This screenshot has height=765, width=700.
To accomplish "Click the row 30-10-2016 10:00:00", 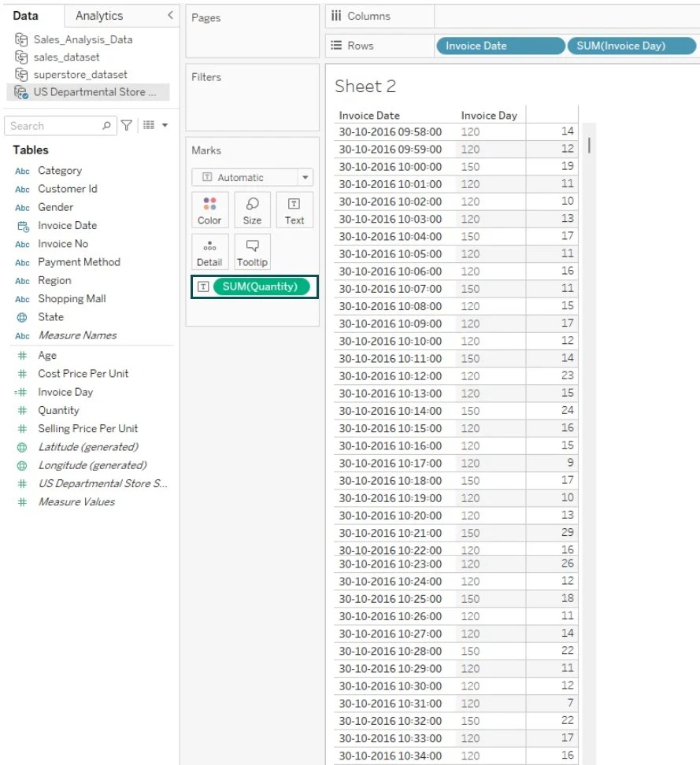I will 455,167.
